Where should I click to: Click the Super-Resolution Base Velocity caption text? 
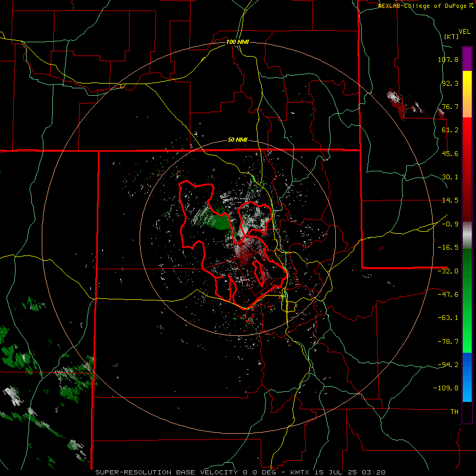tap(167, 472)
